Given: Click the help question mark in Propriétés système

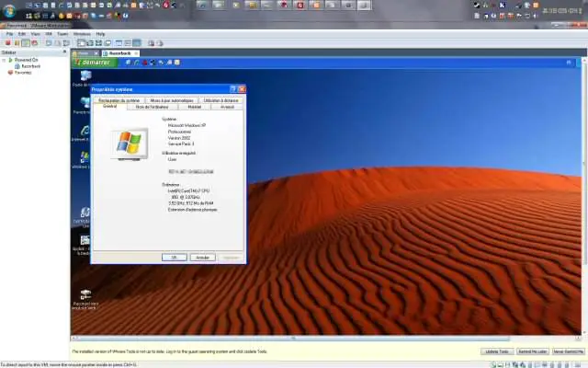Looking at the screenshot, I should tap(232, 89).
